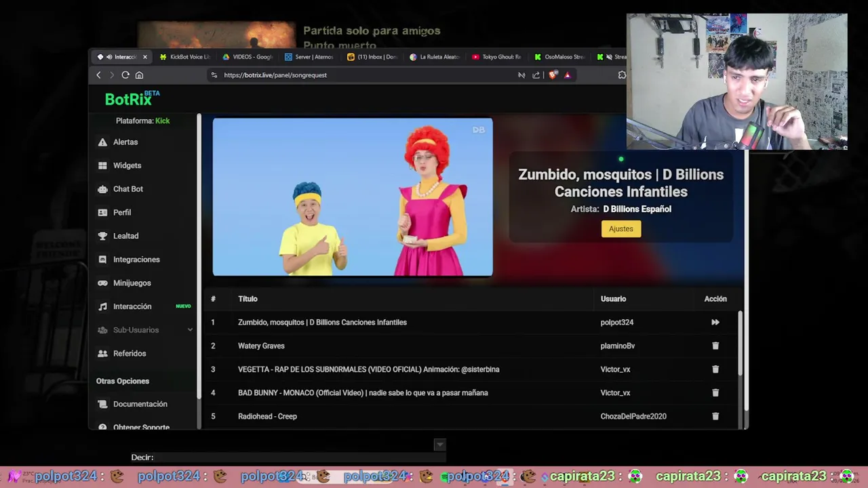The height and width of the screenshot is (488, 868).
Task: Click Obtener Soporte link
Action: tap(141, 427)
